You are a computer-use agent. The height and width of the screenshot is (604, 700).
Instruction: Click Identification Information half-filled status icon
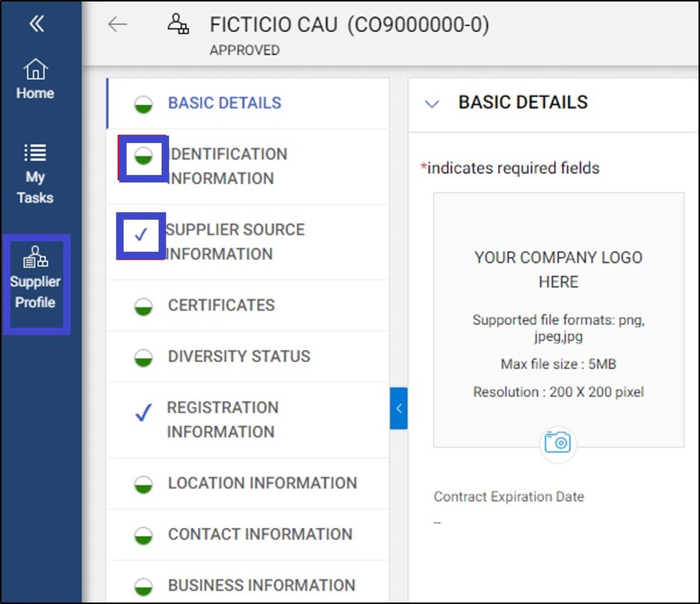pos(143,157)
